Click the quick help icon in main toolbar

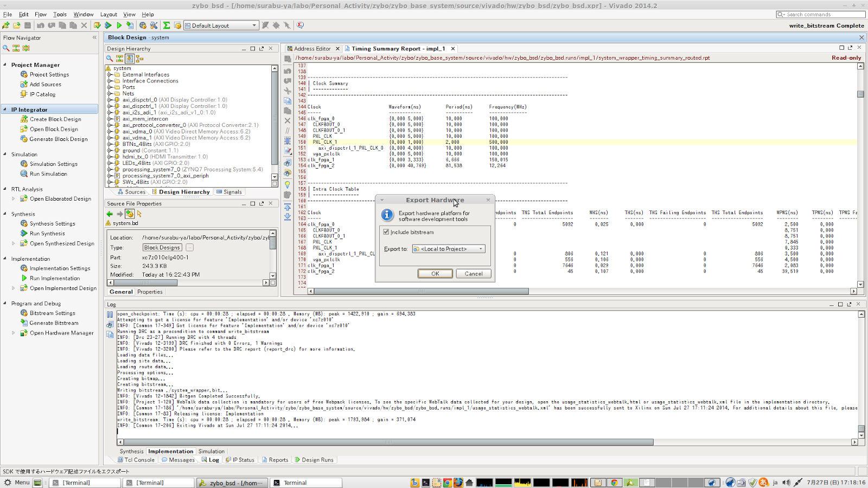[300, 25]
